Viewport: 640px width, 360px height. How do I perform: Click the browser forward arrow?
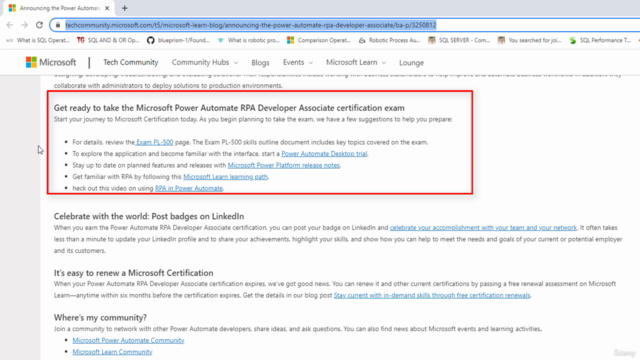click(24, 25)
